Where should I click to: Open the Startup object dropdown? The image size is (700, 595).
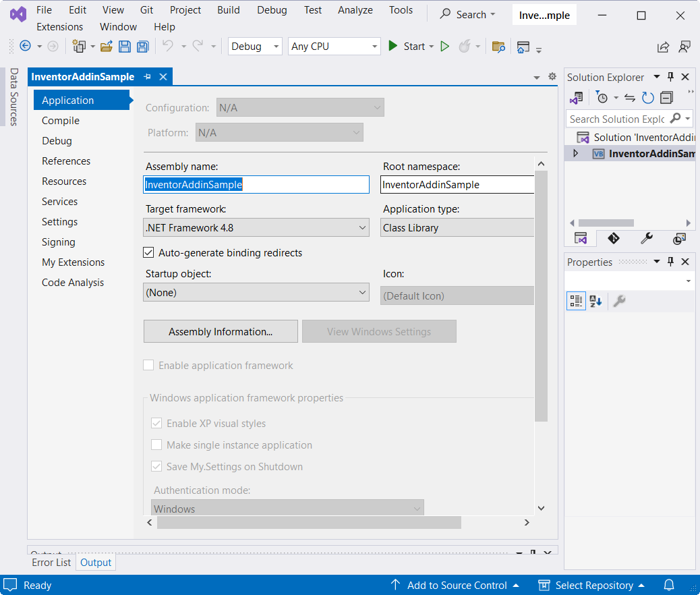(256, 292)
